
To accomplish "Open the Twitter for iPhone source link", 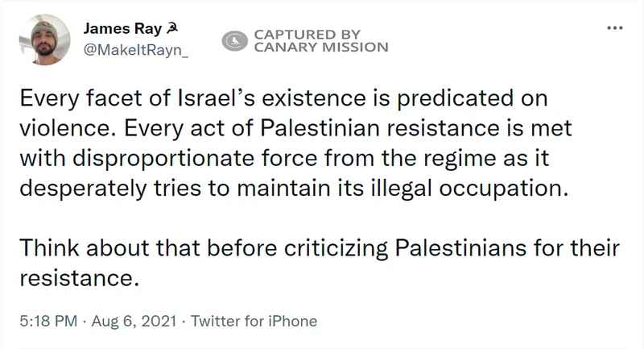I will click(x=254, y=321).
